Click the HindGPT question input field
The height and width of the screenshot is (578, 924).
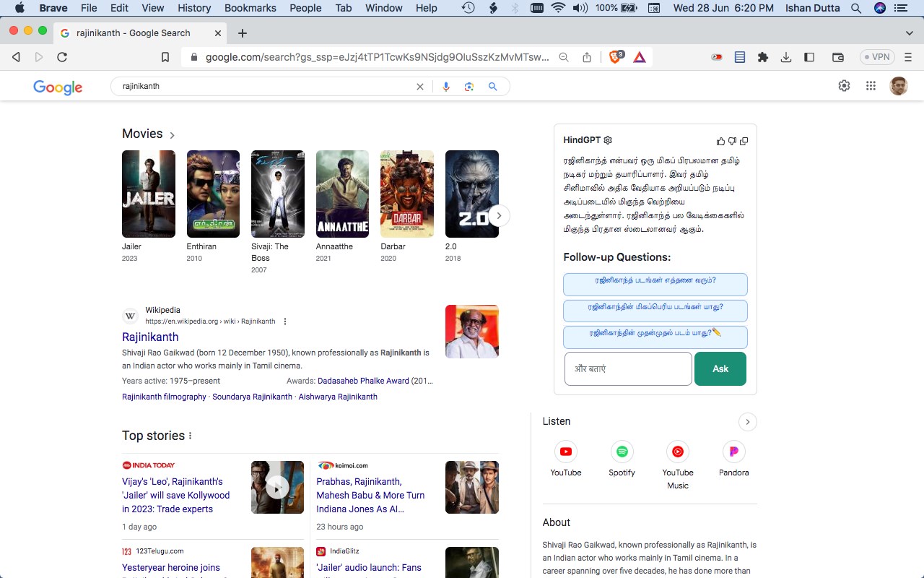(628, 368)
